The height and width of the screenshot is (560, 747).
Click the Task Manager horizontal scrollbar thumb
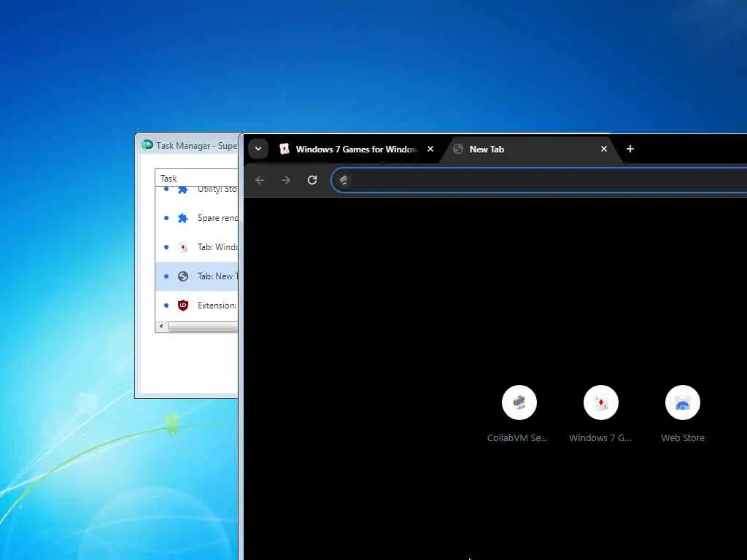(203, 327)
